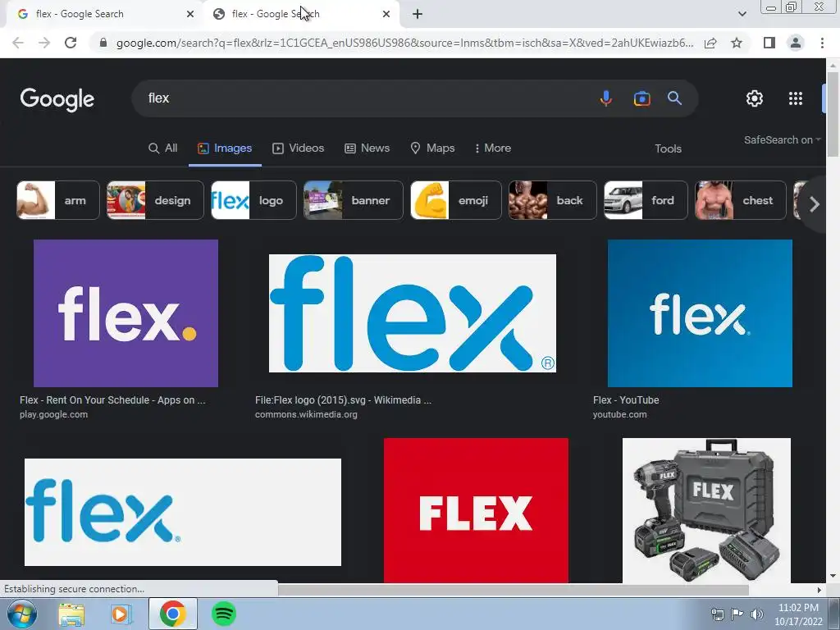Open media player from taskbar
The width and height of the screenshot is (840, 630).
(x=121, y=614)
